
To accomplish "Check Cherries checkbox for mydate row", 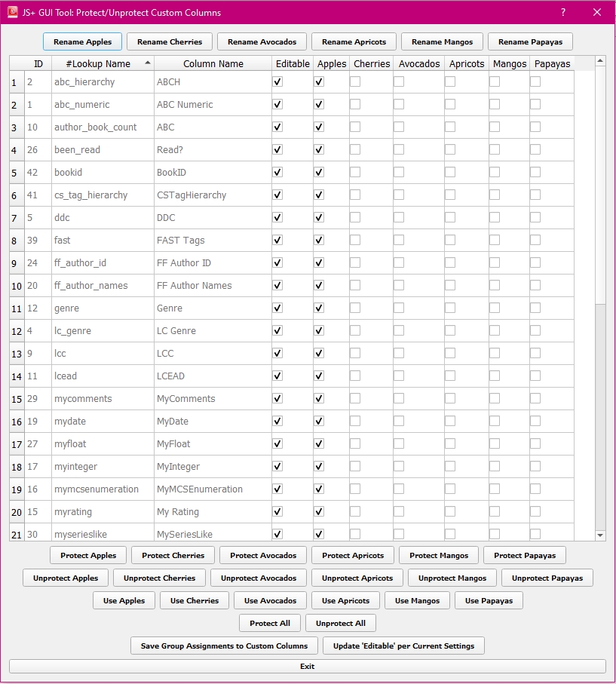I will coord(355,421).
